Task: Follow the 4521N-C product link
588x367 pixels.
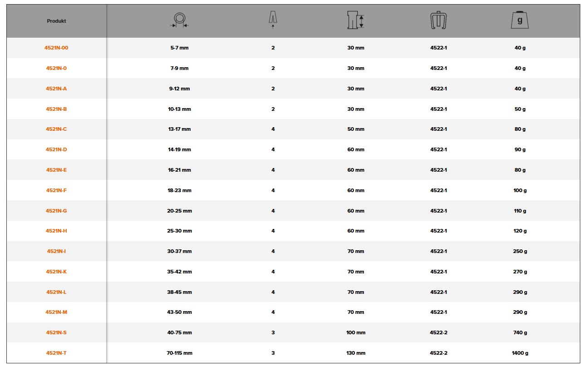Action: pyautogui.click(x=56, y=129)
